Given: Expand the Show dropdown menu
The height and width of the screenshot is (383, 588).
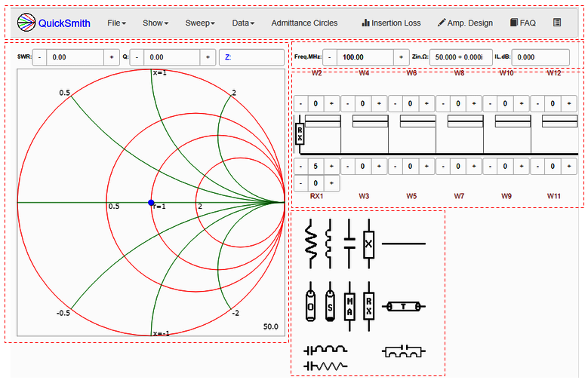Looking at the screenshot, I should pyautogui.click(x=155, y=23).
